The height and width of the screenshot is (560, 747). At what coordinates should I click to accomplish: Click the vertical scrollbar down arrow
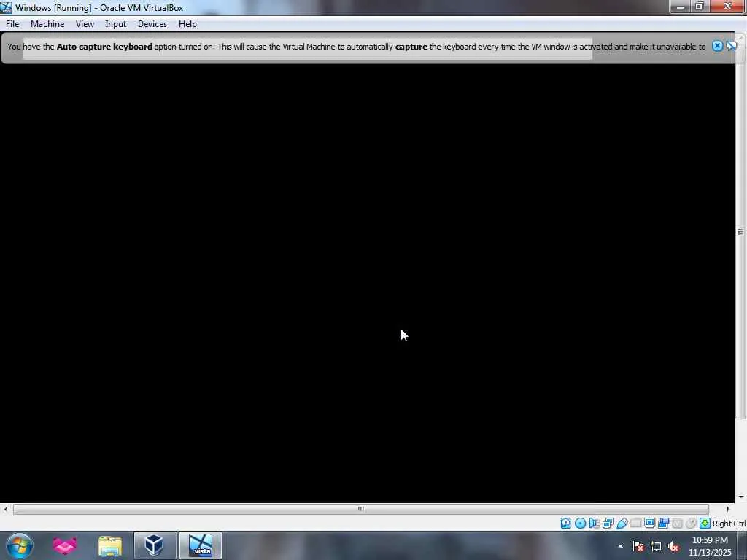740,497
